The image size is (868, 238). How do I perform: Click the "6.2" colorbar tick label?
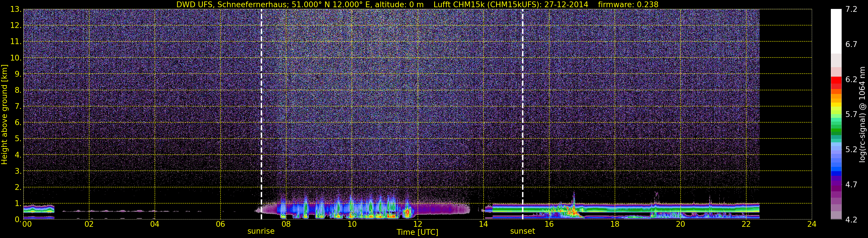[x=851, y=79]
